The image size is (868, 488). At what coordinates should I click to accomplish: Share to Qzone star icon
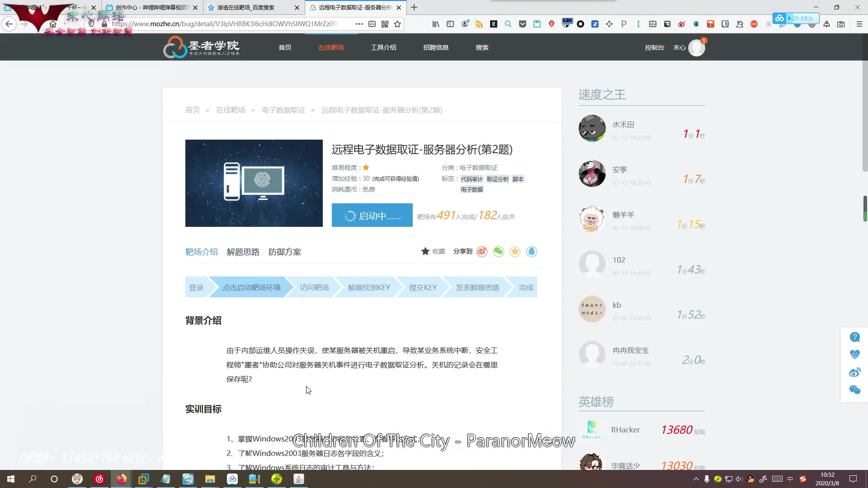click(515, 252)
